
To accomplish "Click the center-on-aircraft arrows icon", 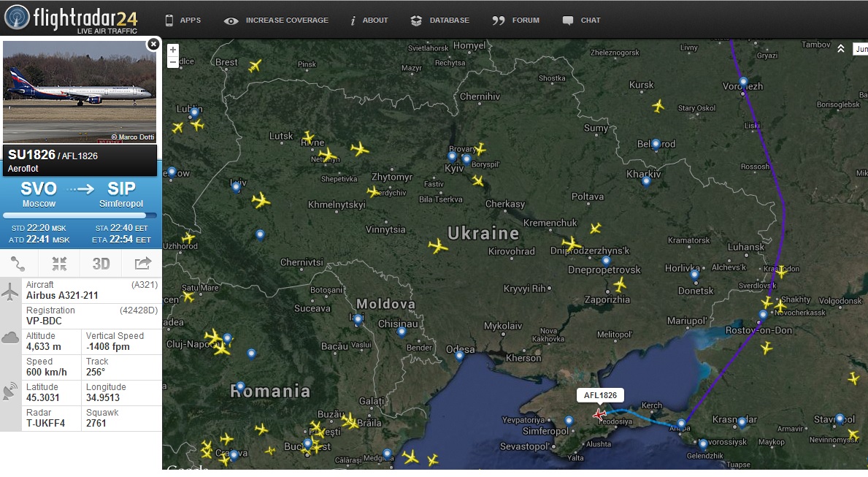I will (59, 264).
